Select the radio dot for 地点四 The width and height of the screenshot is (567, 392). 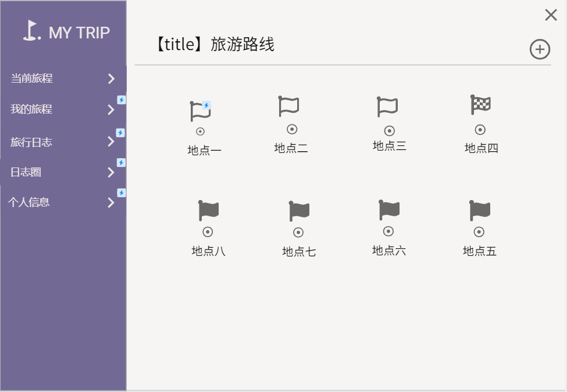[480, 130]
